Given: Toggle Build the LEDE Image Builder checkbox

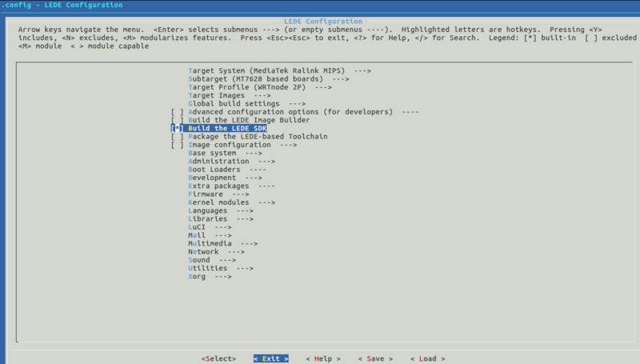Looking at the screenshot, I should point(177,120).
